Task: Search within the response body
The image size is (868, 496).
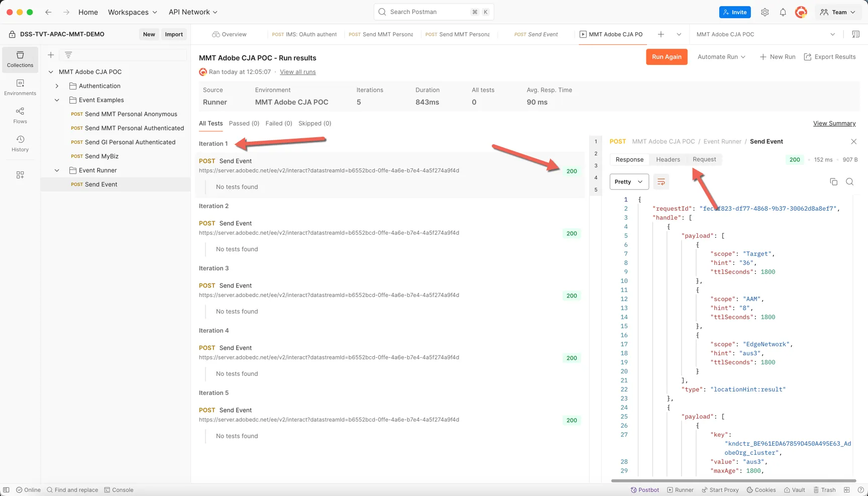Action: click(849, 182)
